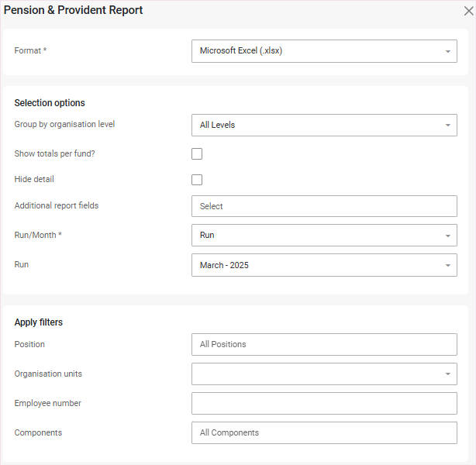Screen dimensions: 476x465
Task: Click the Additional report fields select box
Action: coord(323,206)
